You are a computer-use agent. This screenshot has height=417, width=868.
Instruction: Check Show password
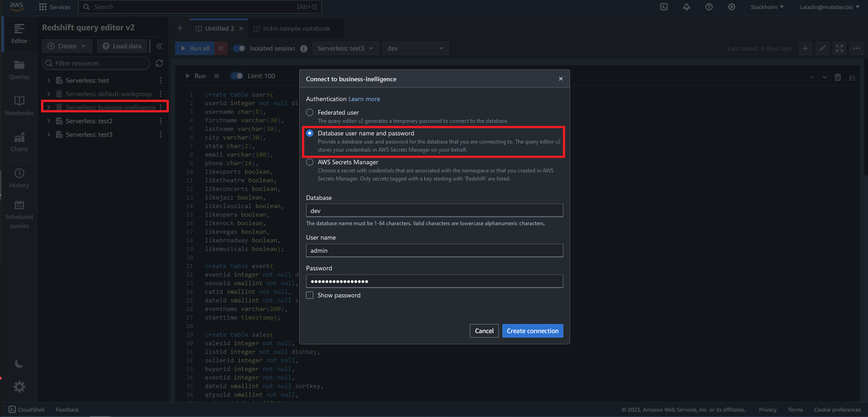310,295
